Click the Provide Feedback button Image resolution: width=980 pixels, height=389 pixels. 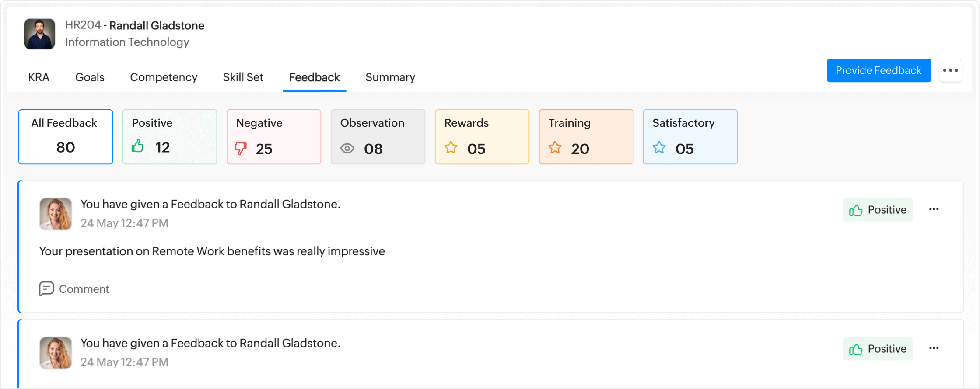[x=878, y=70]
